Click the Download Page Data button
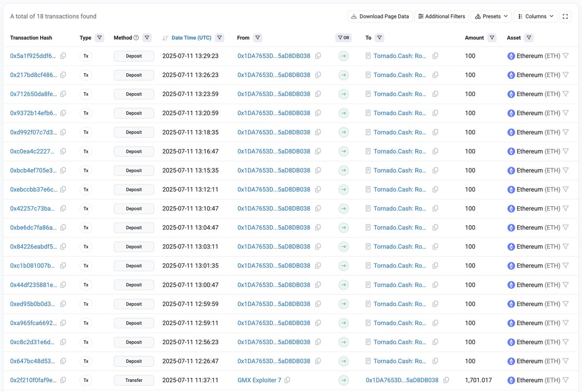Screen dimensions: 582x392 (x=380, y=16)
